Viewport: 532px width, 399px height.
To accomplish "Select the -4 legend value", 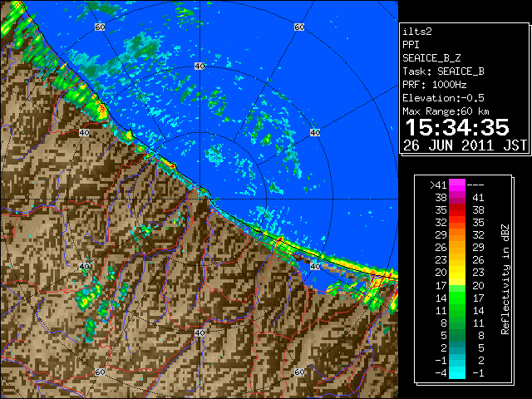I will (441, 373).
